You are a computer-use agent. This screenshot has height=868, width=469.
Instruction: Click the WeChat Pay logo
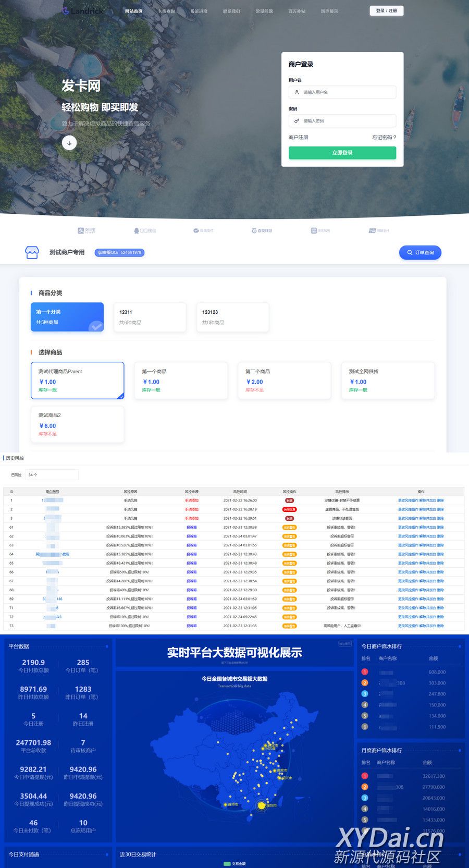tap(203, 230)
